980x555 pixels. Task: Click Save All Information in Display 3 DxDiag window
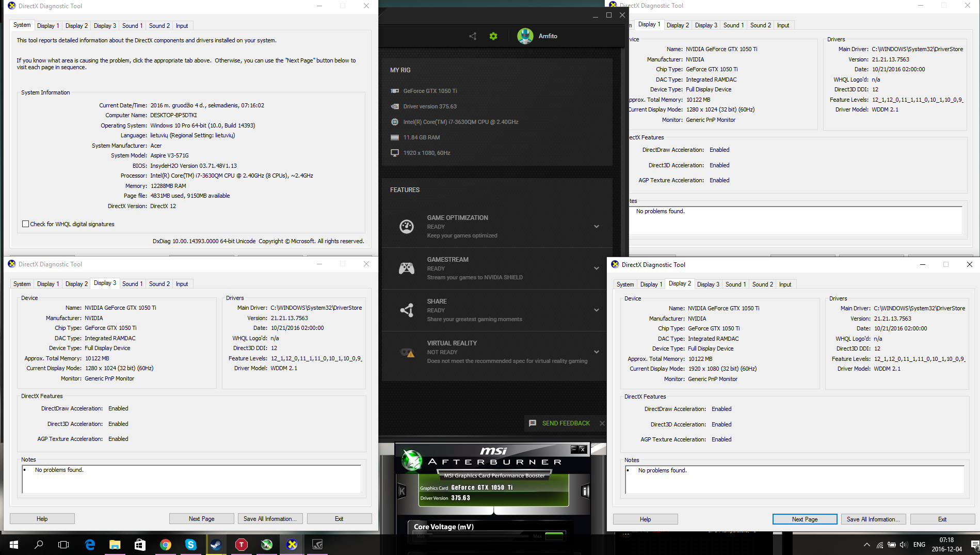click(x=270, y=519)
